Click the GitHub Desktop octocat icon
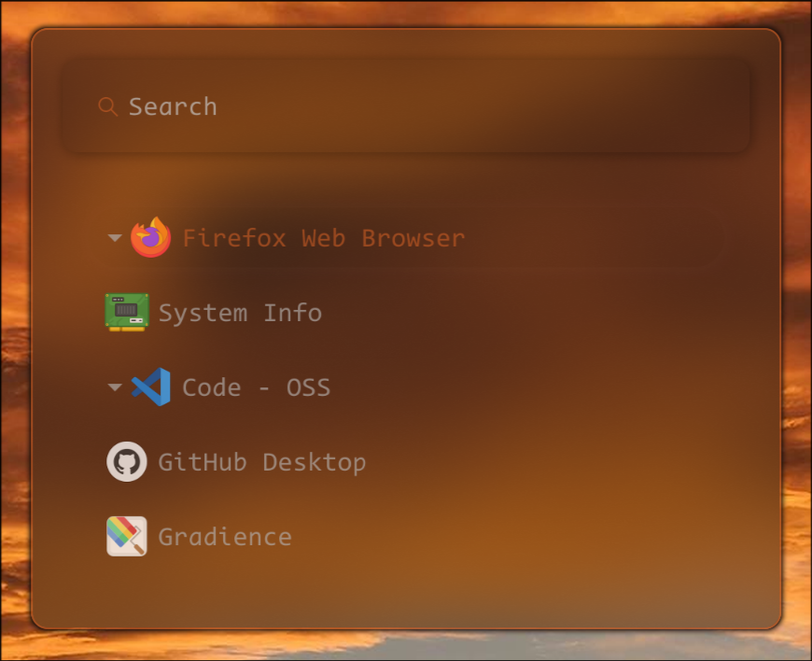Screen dimensions: 812x661 127,461
